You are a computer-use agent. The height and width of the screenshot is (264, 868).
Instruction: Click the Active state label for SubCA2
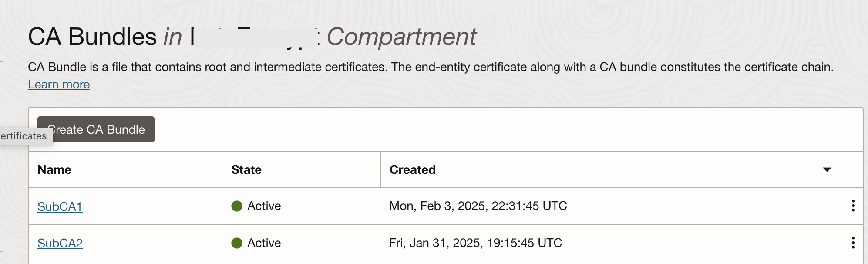pos(264,243)
